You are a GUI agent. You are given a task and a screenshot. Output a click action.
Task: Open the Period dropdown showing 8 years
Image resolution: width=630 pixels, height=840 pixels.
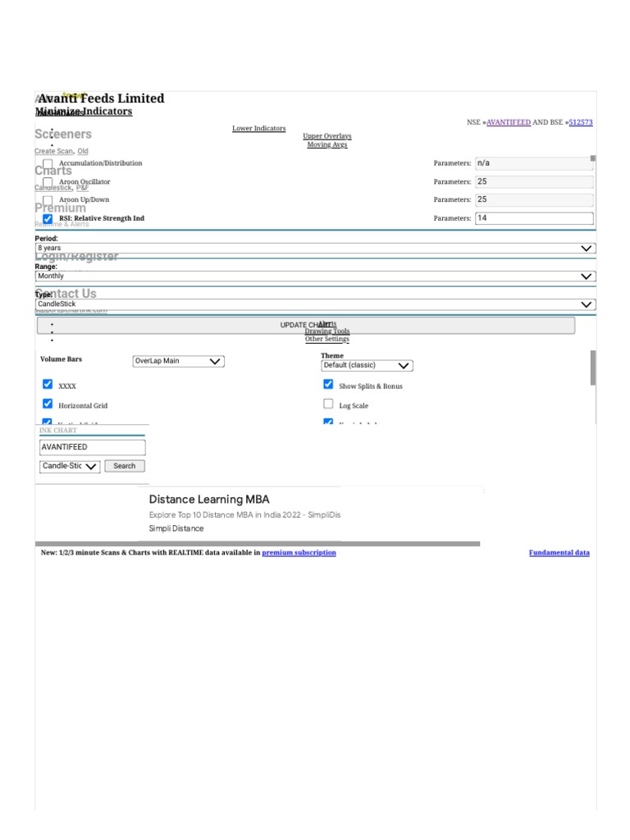(316, 248)
